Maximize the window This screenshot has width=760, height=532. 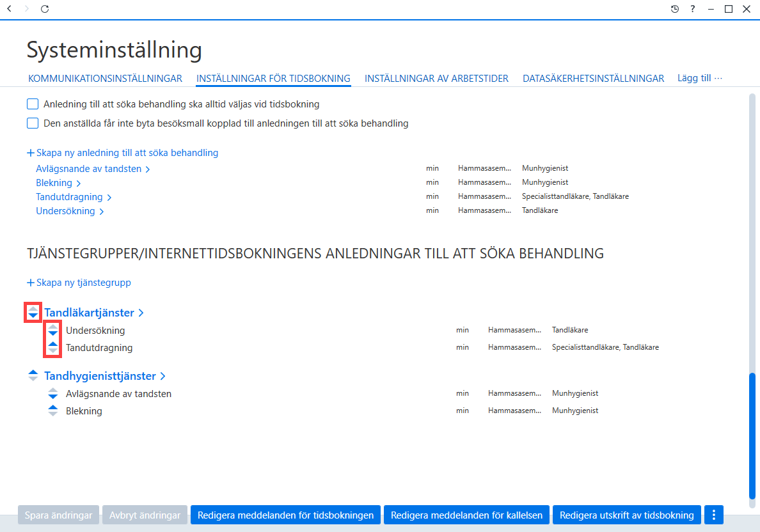(729, 9)
